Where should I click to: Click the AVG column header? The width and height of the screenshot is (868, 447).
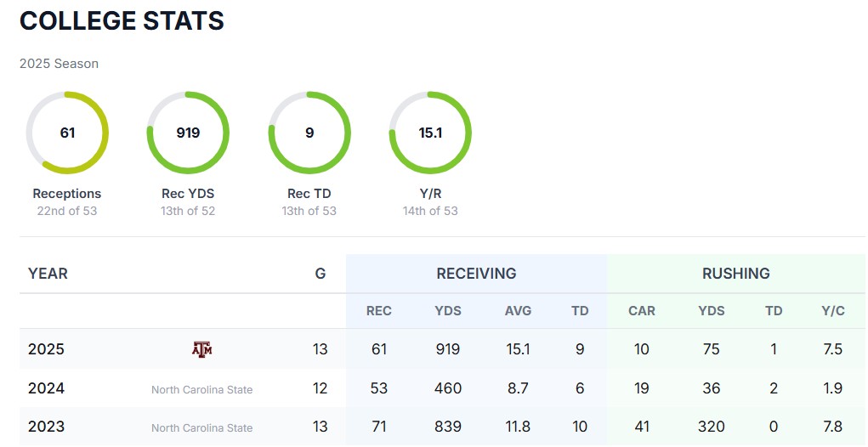(518, 311)
